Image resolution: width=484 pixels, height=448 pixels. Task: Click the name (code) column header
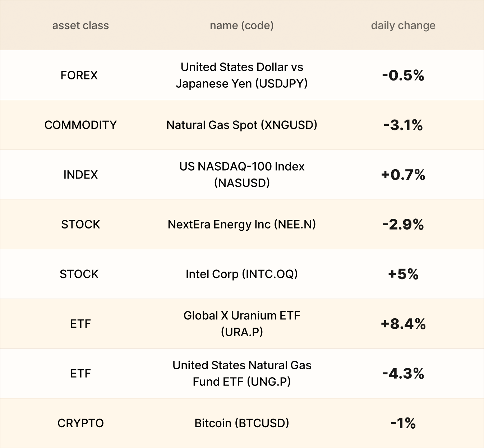pyautogui.click(x=241, y=26)
